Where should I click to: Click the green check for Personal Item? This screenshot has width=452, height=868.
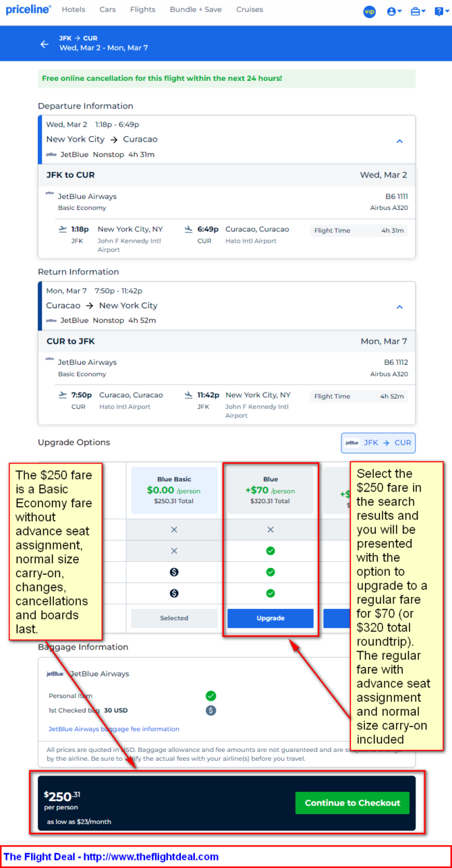pos(211,695)
